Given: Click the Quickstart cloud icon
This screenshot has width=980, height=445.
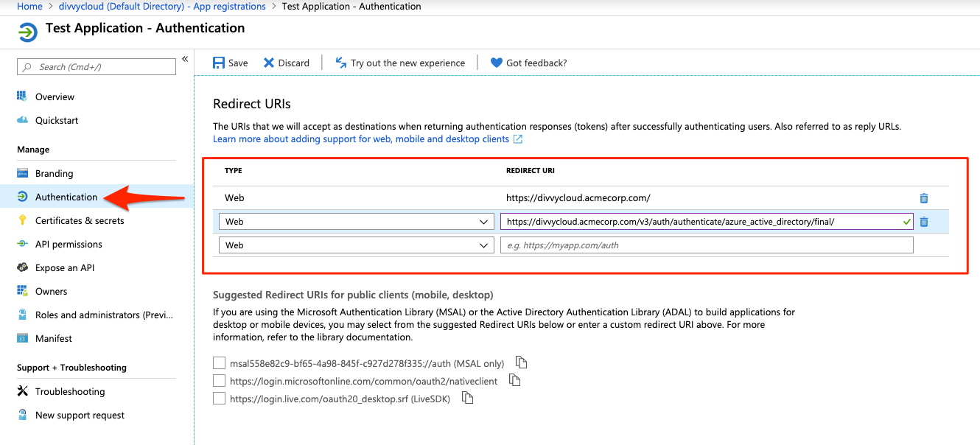Looking at the screenshot, I should (22, 120).
